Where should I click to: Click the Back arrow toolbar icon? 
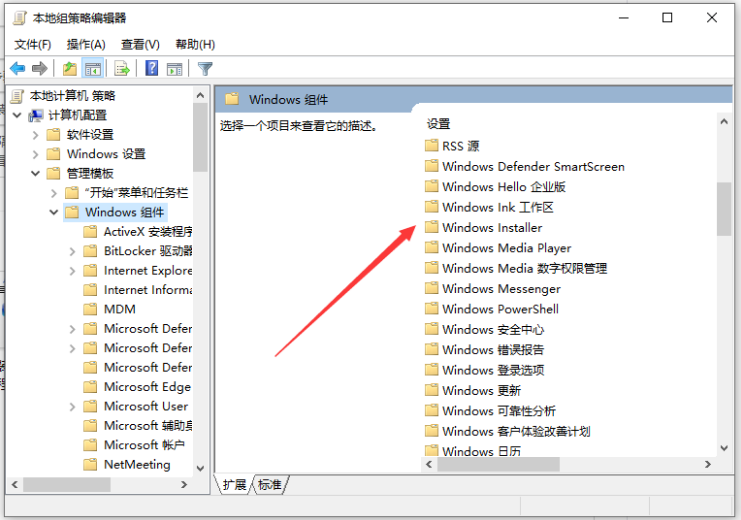point(17,69)
